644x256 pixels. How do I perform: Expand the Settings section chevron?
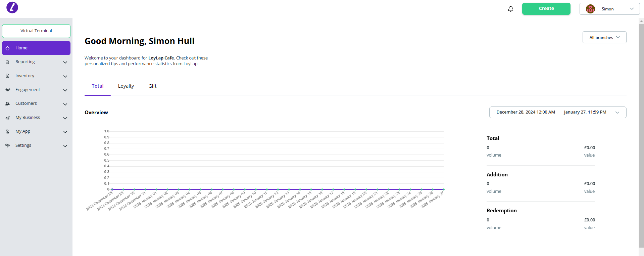[x=65, y=146]
